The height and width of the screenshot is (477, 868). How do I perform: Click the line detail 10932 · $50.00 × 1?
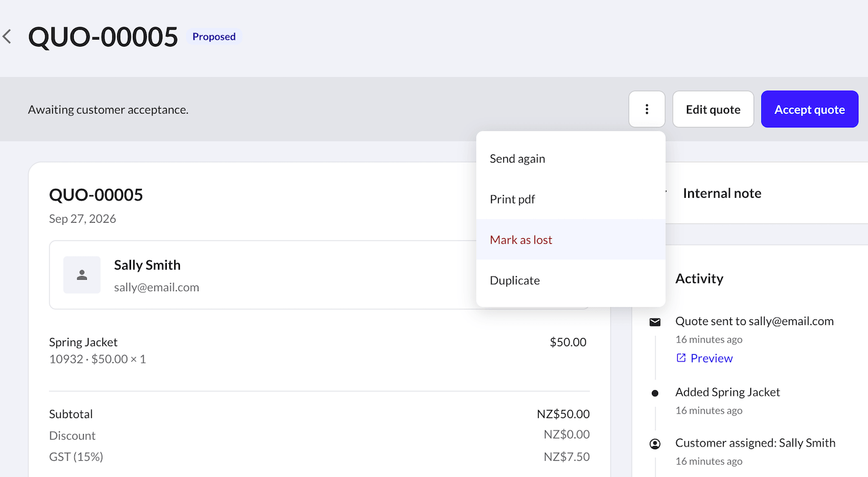(x=97, y=359)
